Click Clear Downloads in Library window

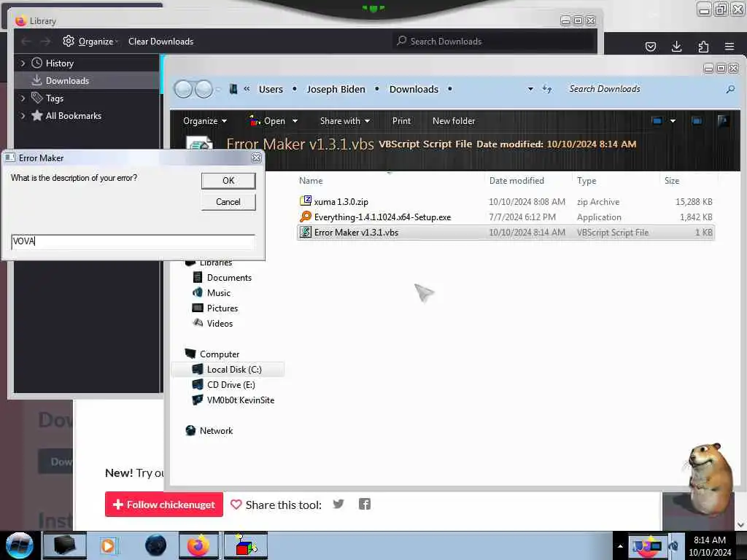(160, 42)
